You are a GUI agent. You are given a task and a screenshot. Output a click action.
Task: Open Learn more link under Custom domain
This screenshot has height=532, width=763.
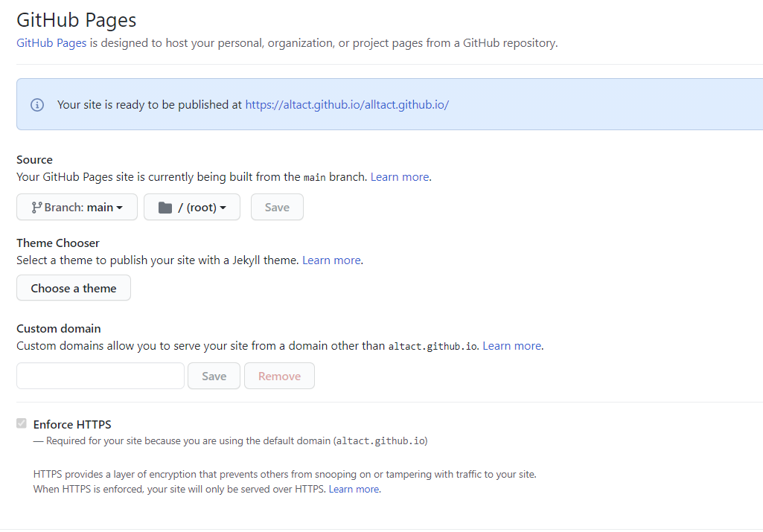click(x=512, y=346)
